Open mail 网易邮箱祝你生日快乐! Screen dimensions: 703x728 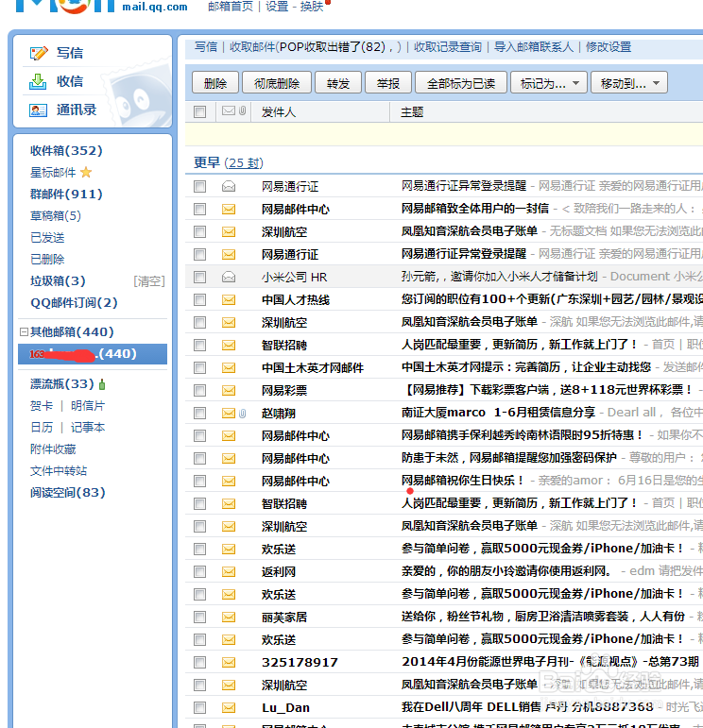(463, 480)
